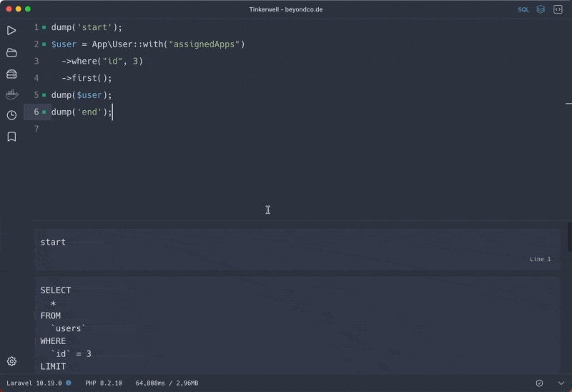Viewport: 572px width, 392px height.
Task: Open the database connections icon
Action: [x=11, y=74]
